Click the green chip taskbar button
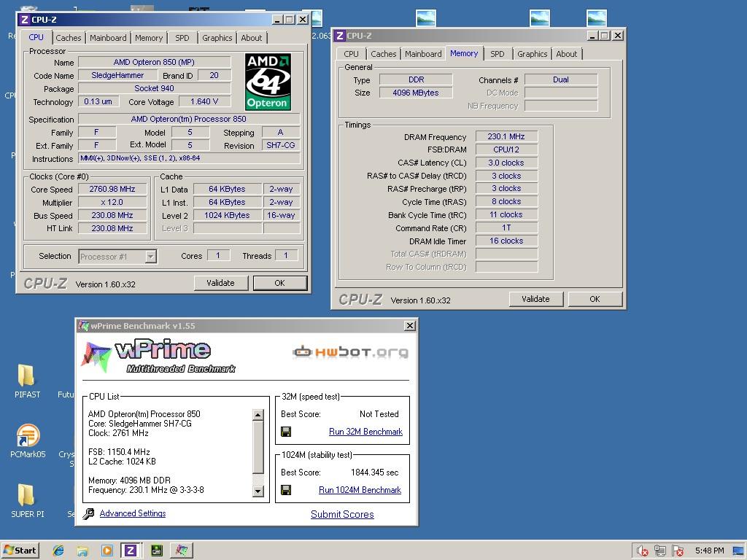This screenshot has height=560, width=747. (156, 551)
